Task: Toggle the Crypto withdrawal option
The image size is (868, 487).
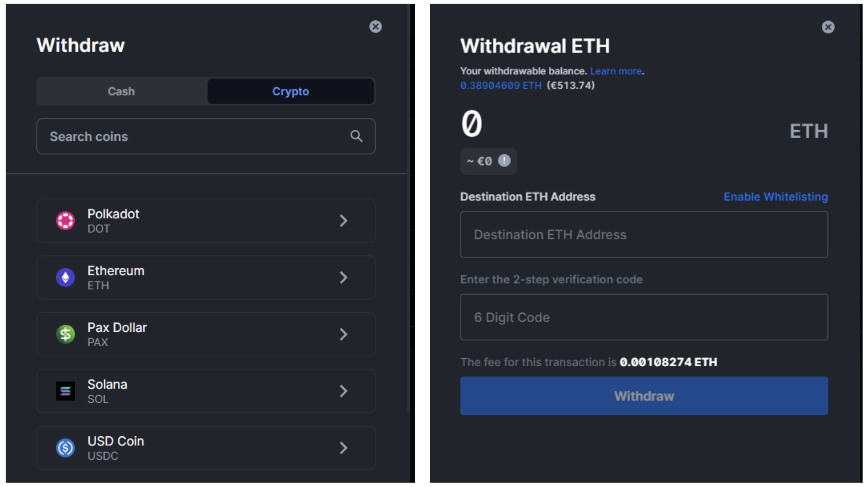Action: click(290, 92)
